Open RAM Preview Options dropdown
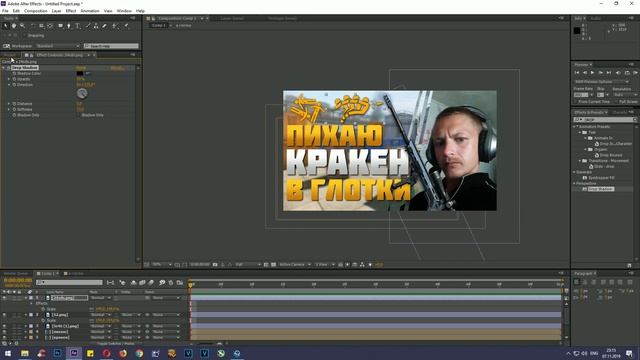This screenshot has width=640, height=360. (x=602, y=82)
